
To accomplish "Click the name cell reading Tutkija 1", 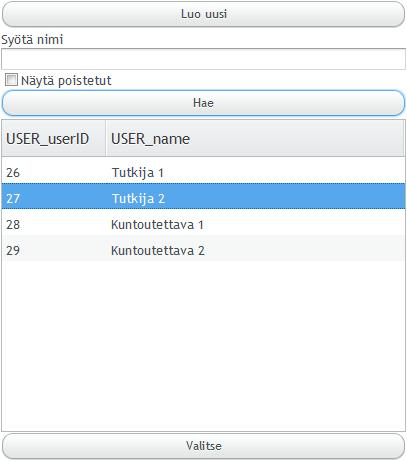I will [x=138, y=173].
